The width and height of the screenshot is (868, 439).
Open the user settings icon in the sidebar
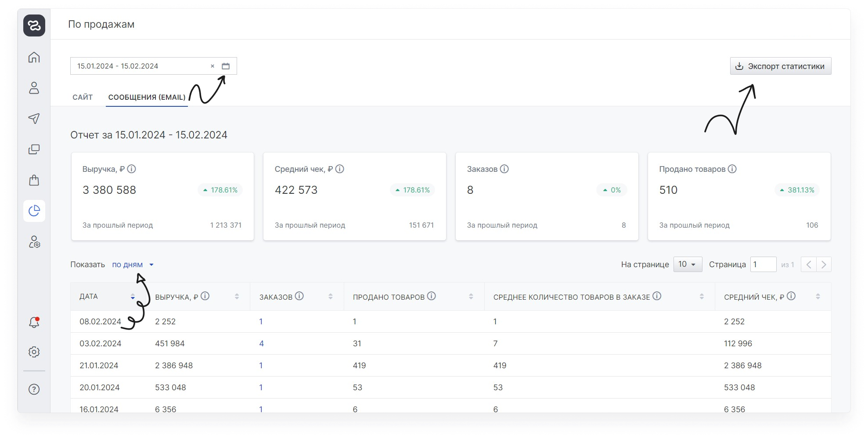pyautogui.click(x=34, y=242)
